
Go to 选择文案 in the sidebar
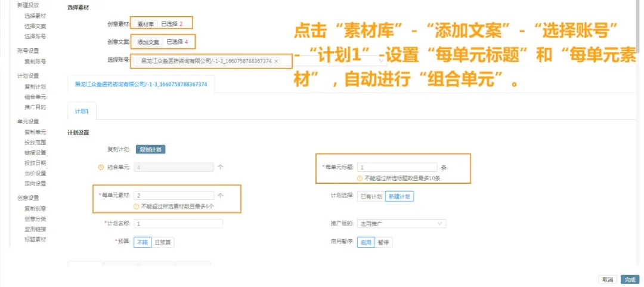35,26
